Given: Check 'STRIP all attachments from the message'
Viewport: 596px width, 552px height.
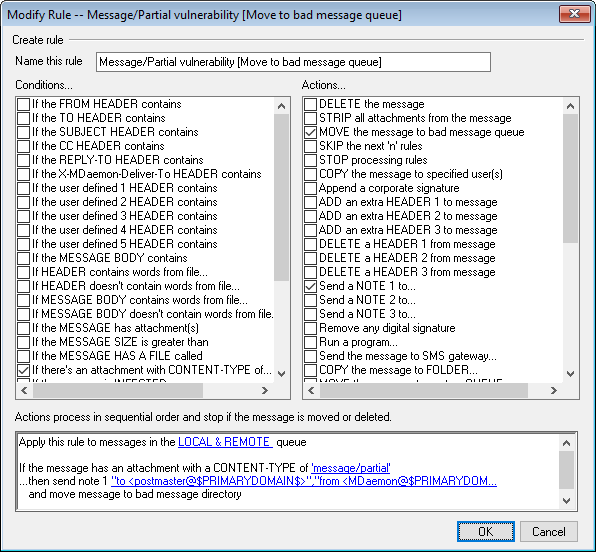Looking at the screenshot, I should coord(311,118).
